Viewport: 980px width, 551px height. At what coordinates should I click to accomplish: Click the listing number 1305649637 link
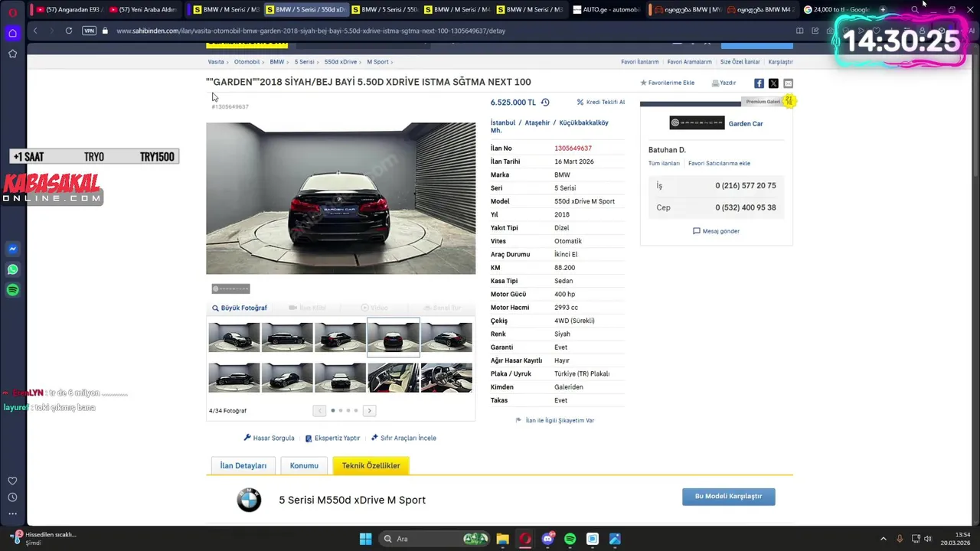click(x=573, y=148)
